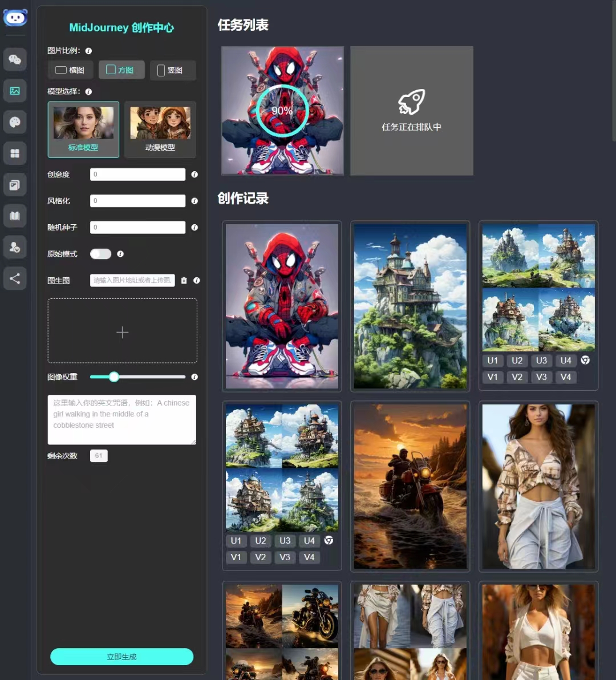Select the image gallery icon in sidebar
Screen dimensions: 616x680
pos(15,91)
